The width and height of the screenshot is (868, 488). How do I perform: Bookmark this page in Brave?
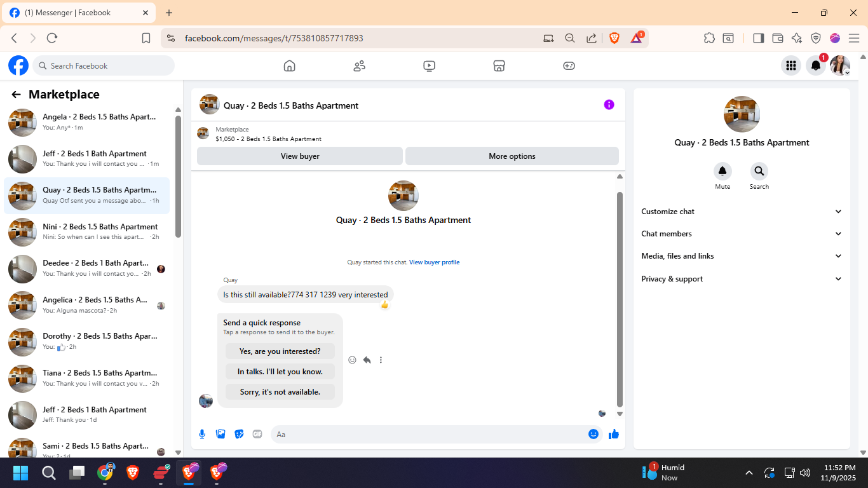(x=146, y=38)
